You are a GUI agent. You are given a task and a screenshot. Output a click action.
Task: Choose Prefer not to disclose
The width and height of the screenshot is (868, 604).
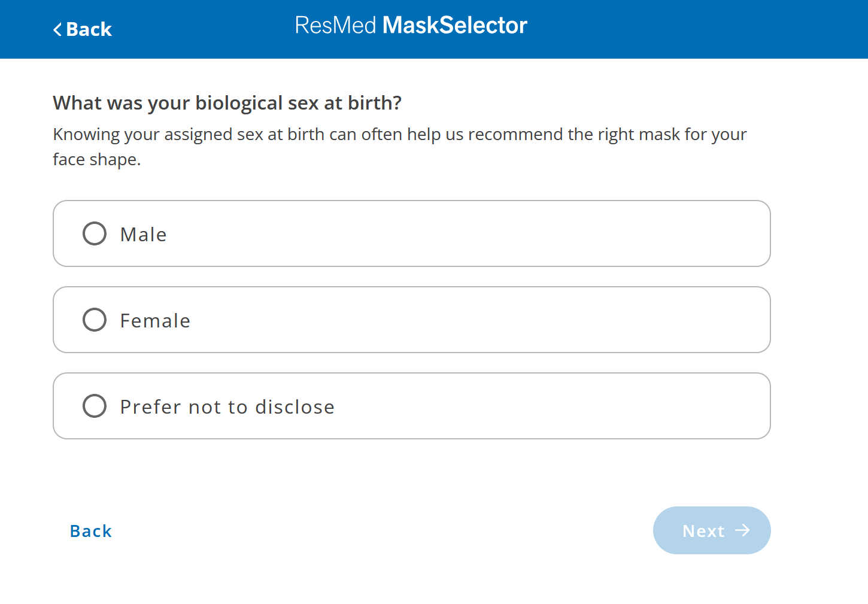(227, 406)
